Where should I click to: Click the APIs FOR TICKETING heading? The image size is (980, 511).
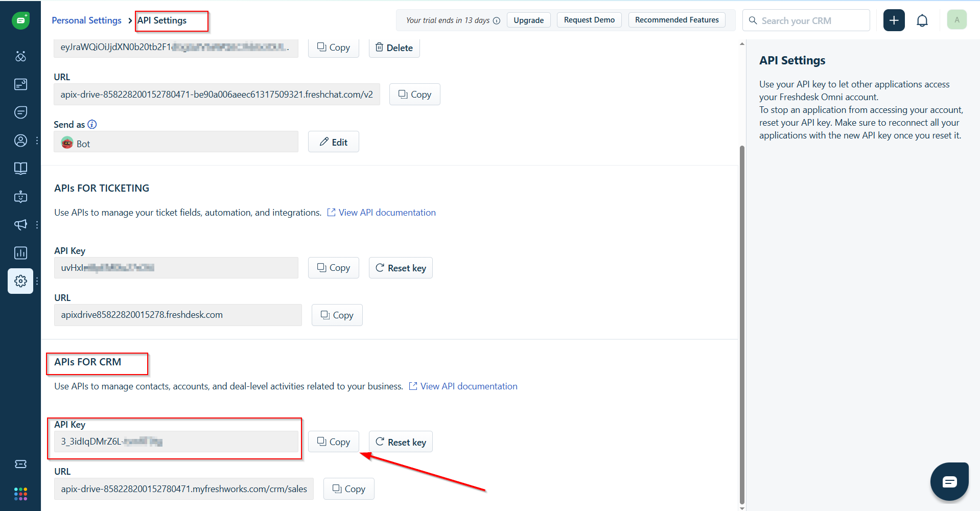[x=102, y=188]
